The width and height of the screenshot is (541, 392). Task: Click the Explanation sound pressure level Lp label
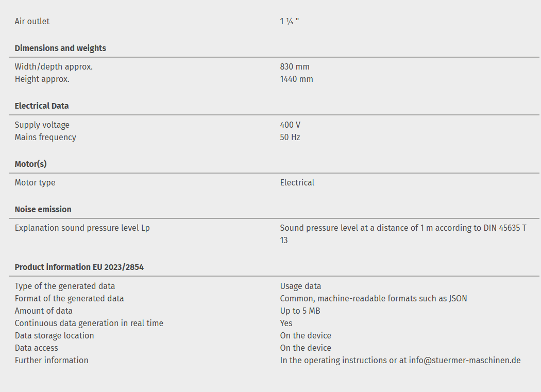pos(82,228)
